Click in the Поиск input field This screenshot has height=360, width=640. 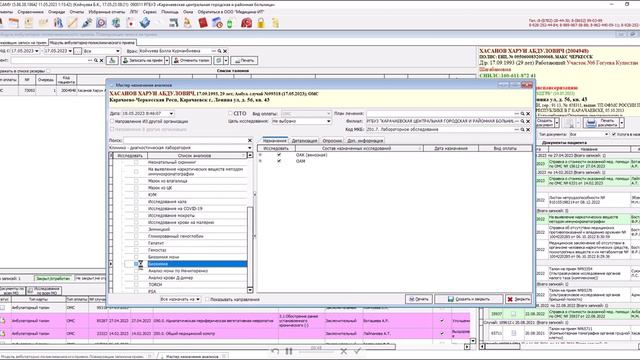(x=185, y=140)
